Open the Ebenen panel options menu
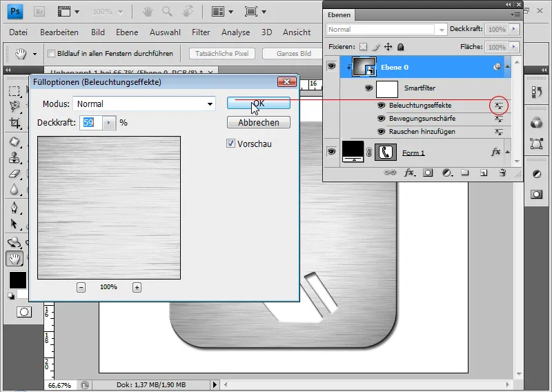The image size is (552, 392). [515, 14]
